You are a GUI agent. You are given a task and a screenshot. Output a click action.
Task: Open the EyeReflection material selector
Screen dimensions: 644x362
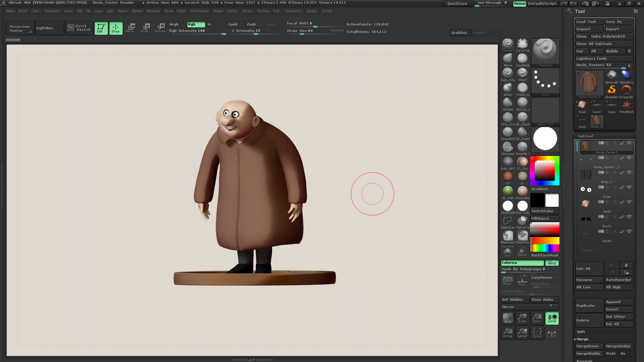545,141
